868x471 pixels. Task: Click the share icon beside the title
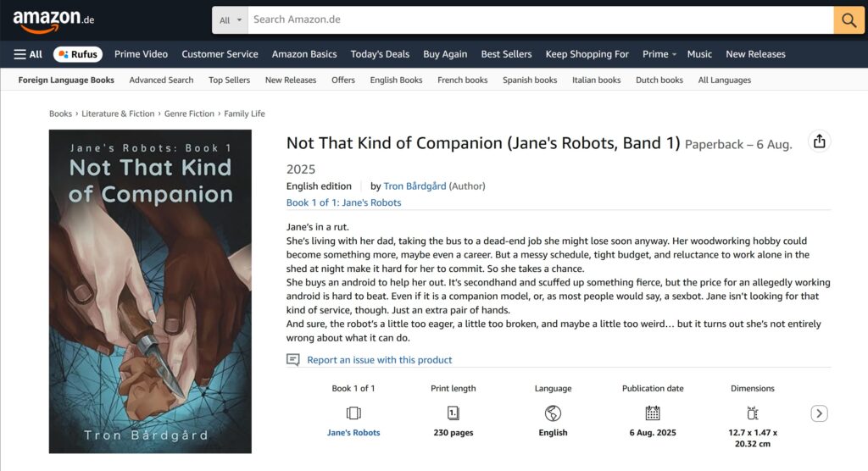[819, 141]
